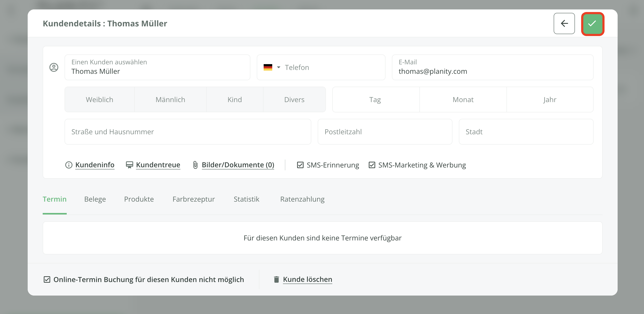Screen dimensions: 644x314
Task: Click the back arrow button
Action: (564, 24)
